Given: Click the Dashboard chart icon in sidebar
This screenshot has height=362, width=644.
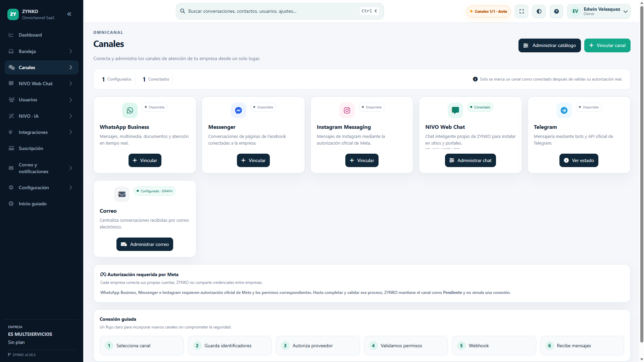Looking at the screenshot, I should [11, 35].
